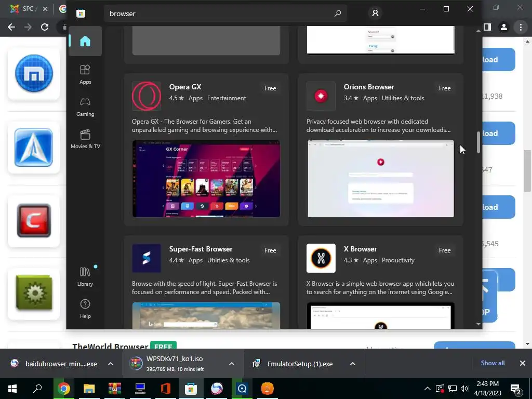Open the Super-Fast Browser title
The height and width of the screenshot is (399, 532).
201,249
